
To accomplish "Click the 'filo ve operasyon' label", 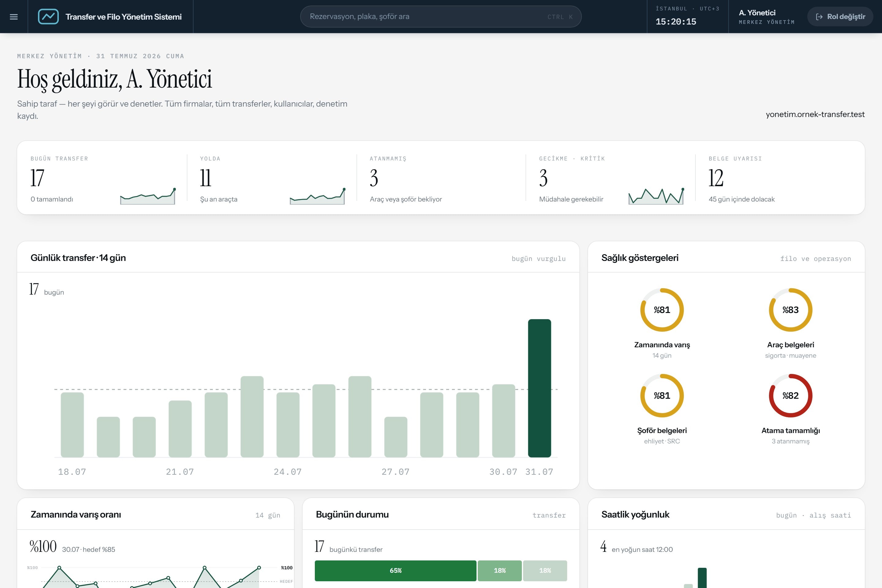I will [x=815, y=259].
